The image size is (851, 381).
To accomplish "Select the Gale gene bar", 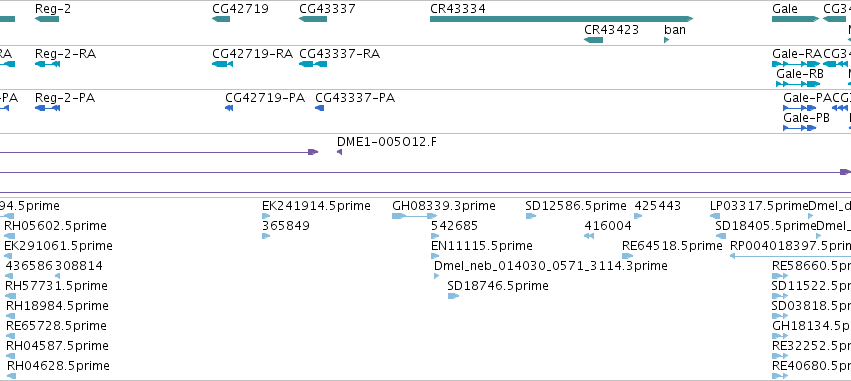I will click(x=795, y=19).
